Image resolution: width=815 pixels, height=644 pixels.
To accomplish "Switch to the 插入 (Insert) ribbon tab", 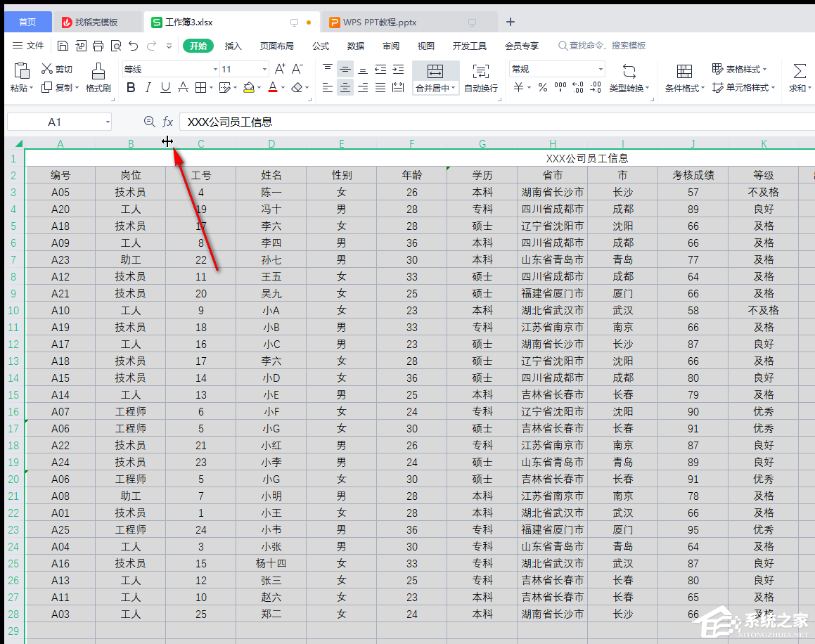I will click(233, 46).
